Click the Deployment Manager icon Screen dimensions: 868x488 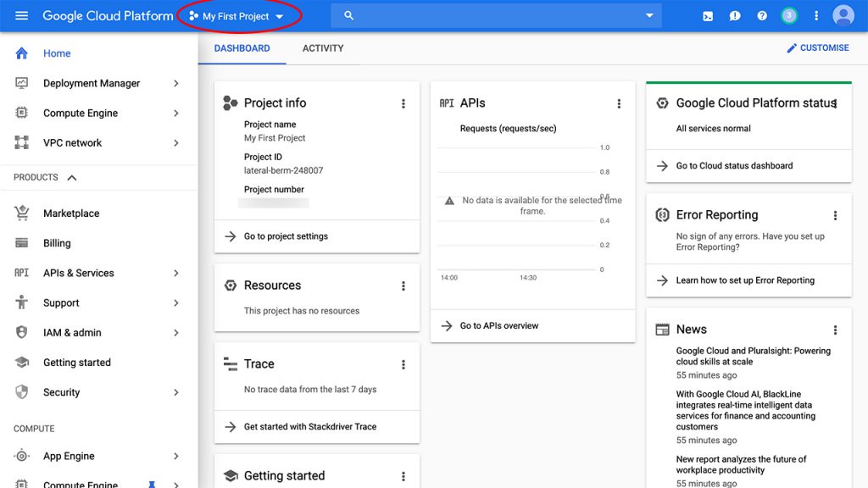coord(21,83)
